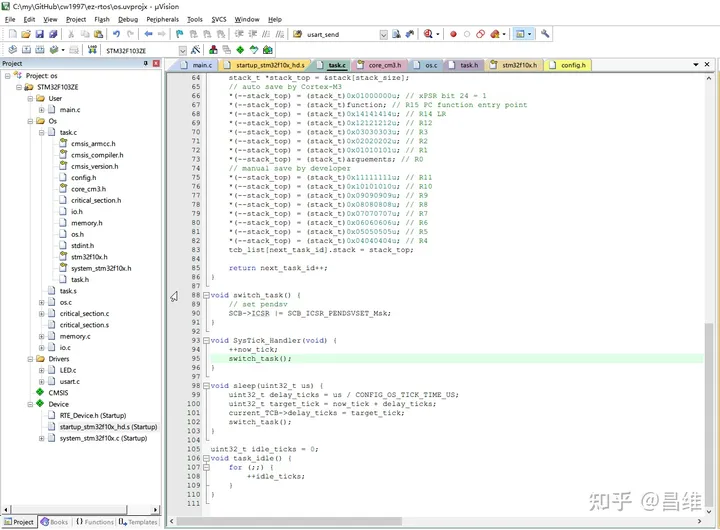
Task: Click the Paste toolbar icon
Action: tap(98, 34)
